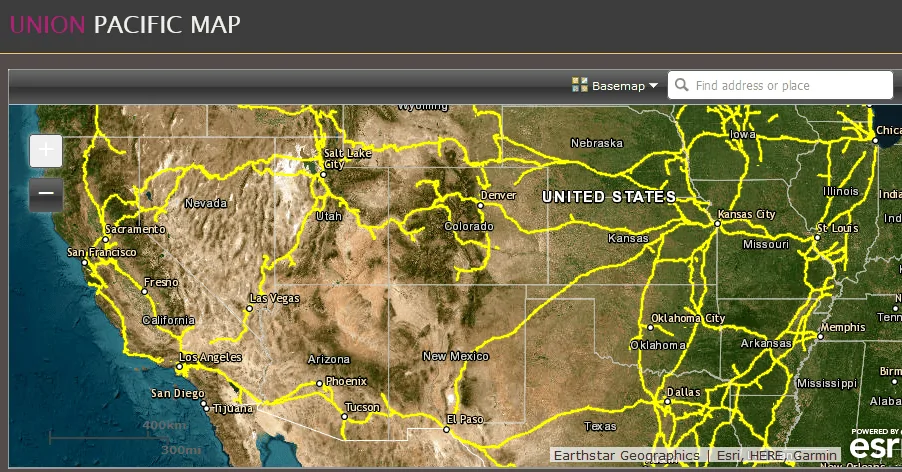
Task: Click the Arizona state label
Action: 328,359
